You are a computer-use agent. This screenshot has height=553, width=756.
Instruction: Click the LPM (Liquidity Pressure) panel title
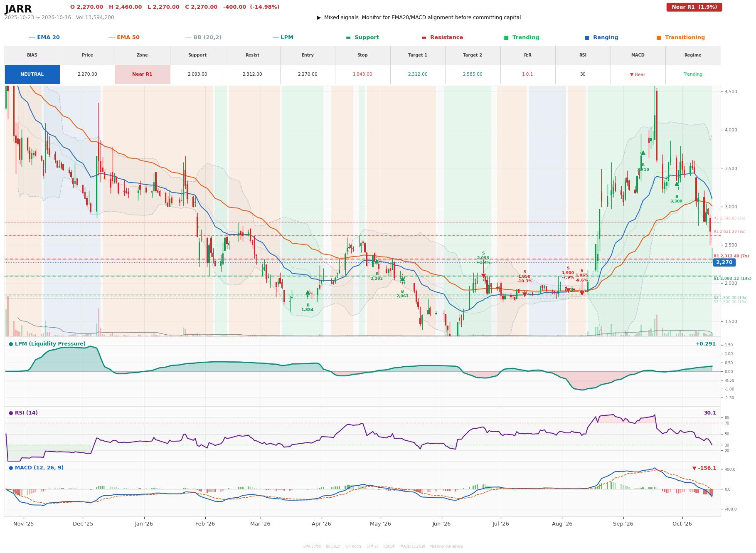pyautogui.click(x=50, y=344)
